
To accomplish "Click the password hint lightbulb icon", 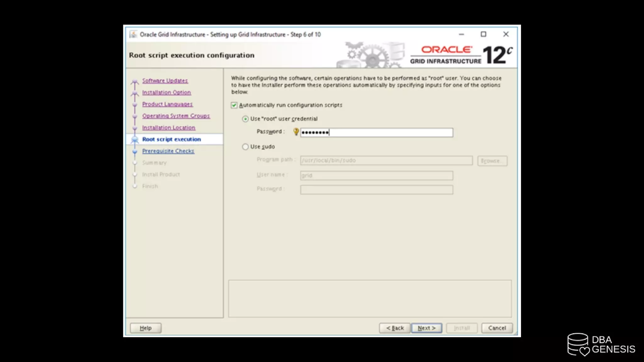I will pyautogui.click(x=296, y=132).
